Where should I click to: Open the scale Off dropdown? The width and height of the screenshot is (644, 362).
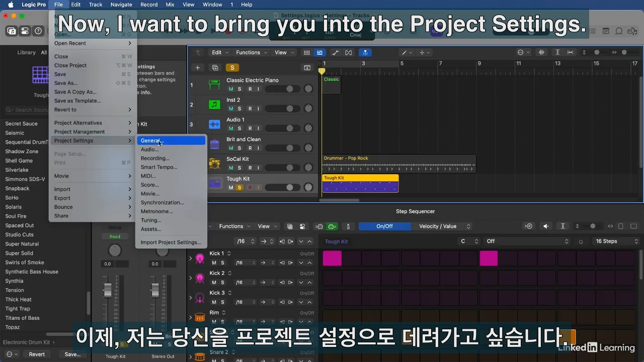[x=527, y=241]
